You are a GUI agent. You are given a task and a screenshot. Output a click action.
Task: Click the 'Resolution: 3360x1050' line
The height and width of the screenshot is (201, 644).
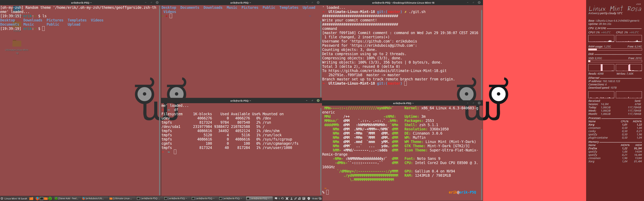point(426,129)
